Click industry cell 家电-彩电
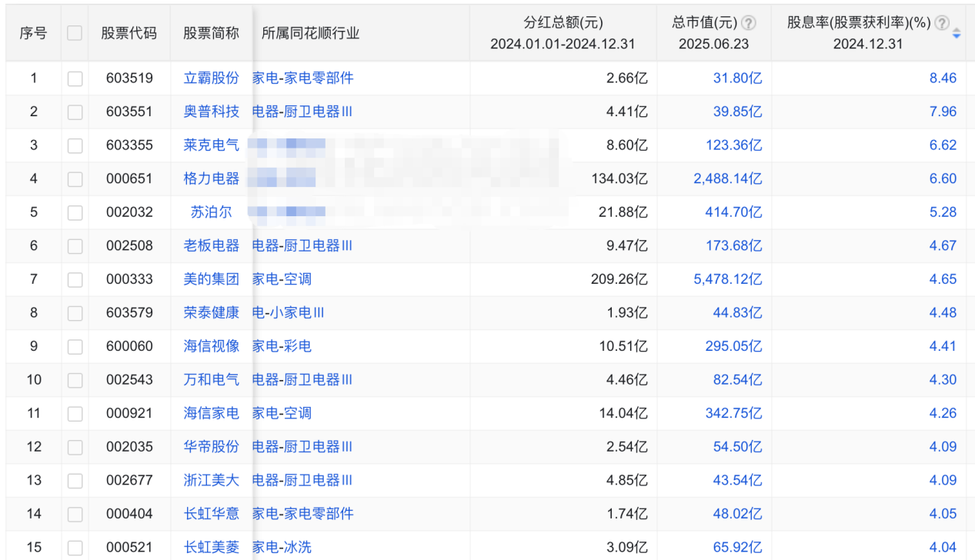The width and height of the screenshot is (975, 560). click(282, 346)
